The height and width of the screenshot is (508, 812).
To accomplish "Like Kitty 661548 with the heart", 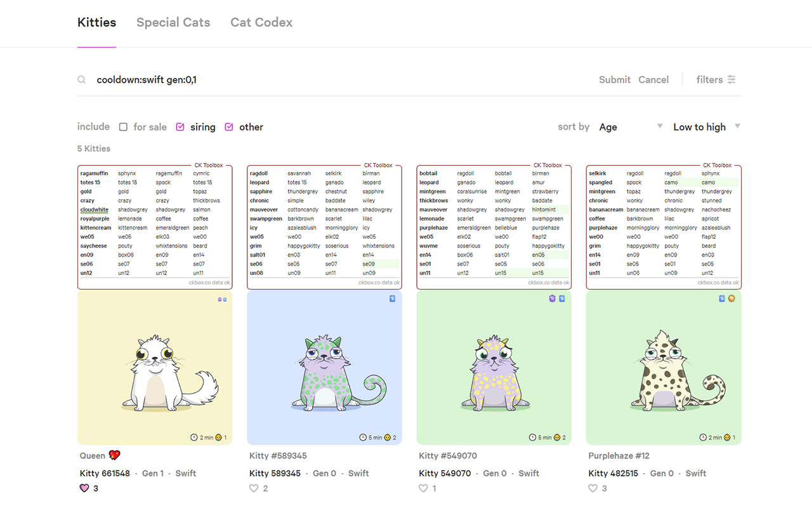I will pos(84,488).
